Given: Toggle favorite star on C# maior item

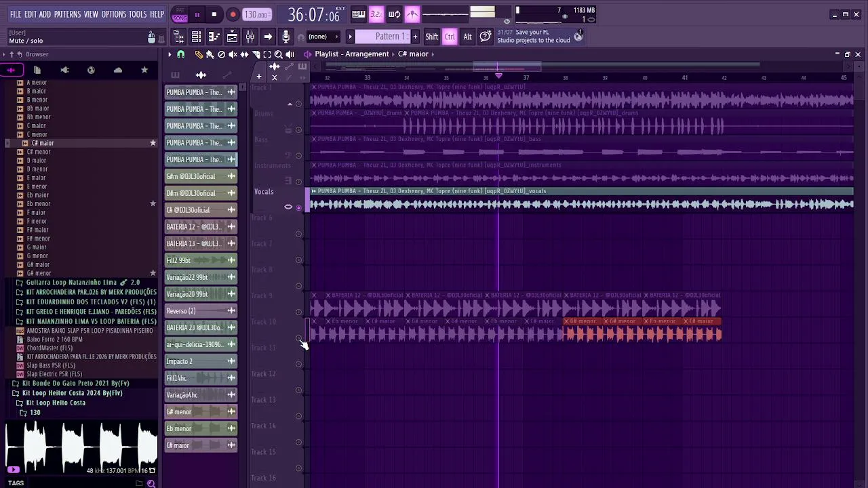Looking at the screenshot, I should point(153,143).
